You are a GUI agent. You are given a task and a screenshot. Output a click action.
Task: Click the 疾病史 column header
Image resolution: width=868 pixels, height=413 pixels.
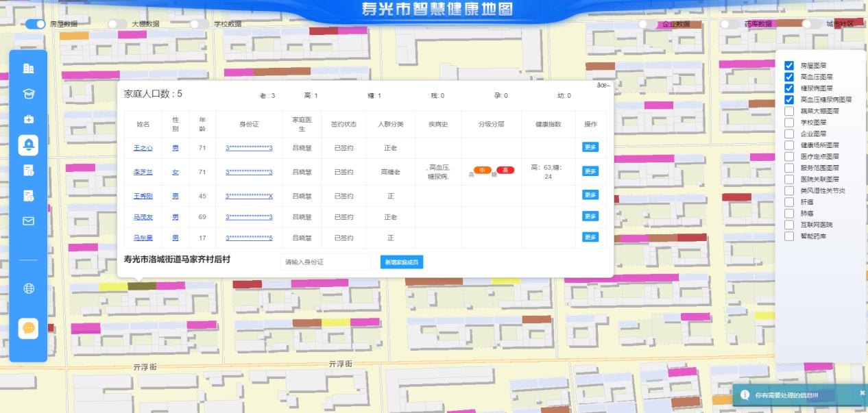(x=437, y=125)
